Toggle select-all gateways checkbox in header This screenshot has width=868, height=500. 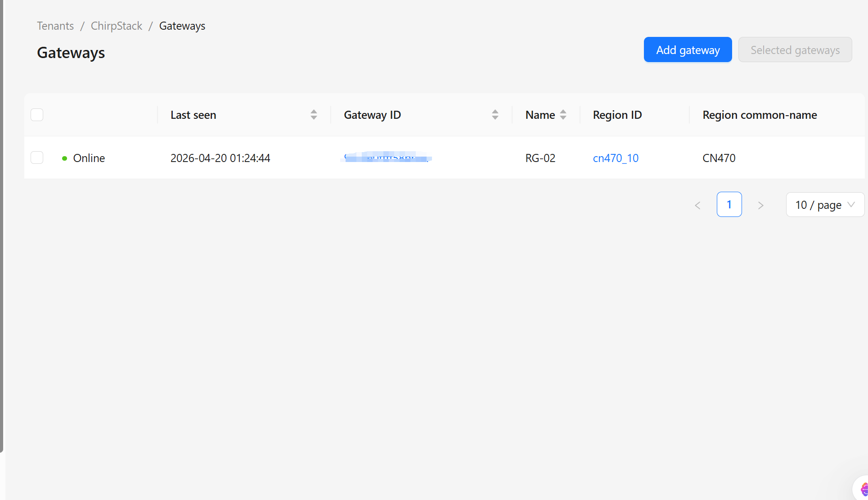click(37, 115)
